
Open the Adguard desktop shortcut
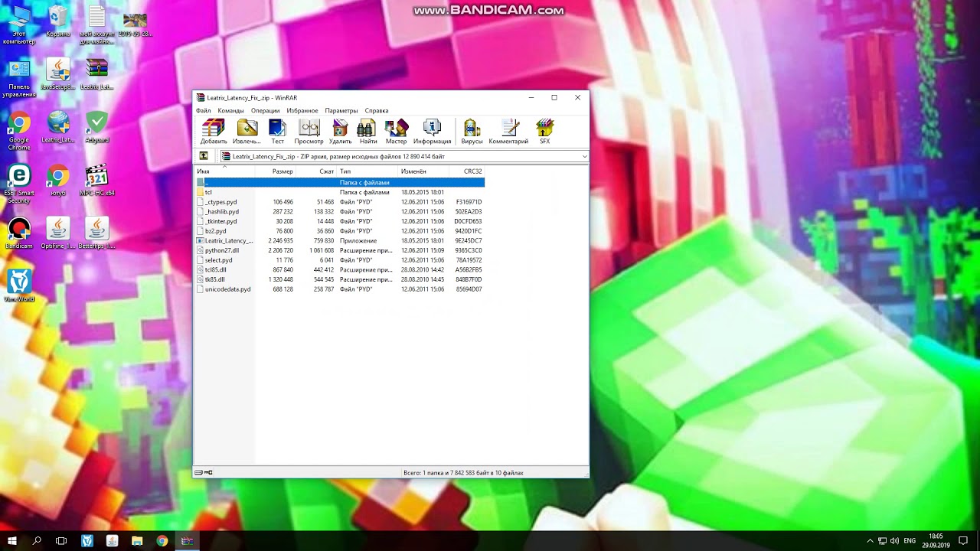[x=96, y=127]
